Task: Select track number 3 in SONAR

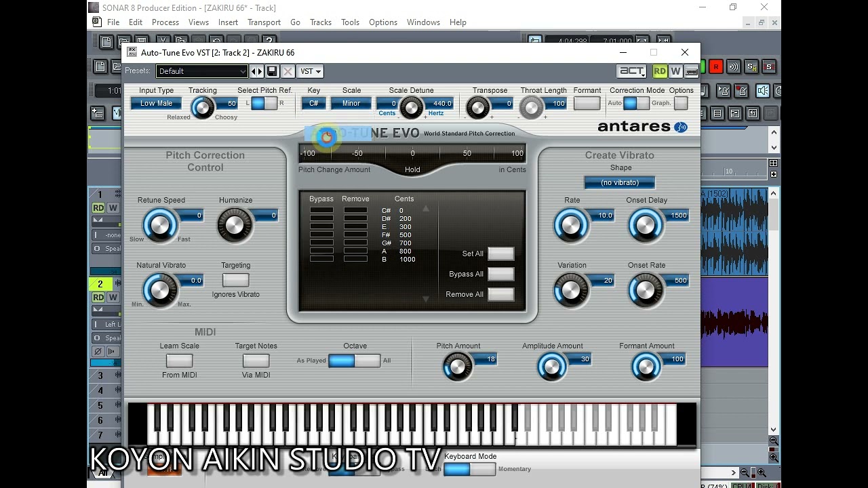Action: [x=100, y=375]
